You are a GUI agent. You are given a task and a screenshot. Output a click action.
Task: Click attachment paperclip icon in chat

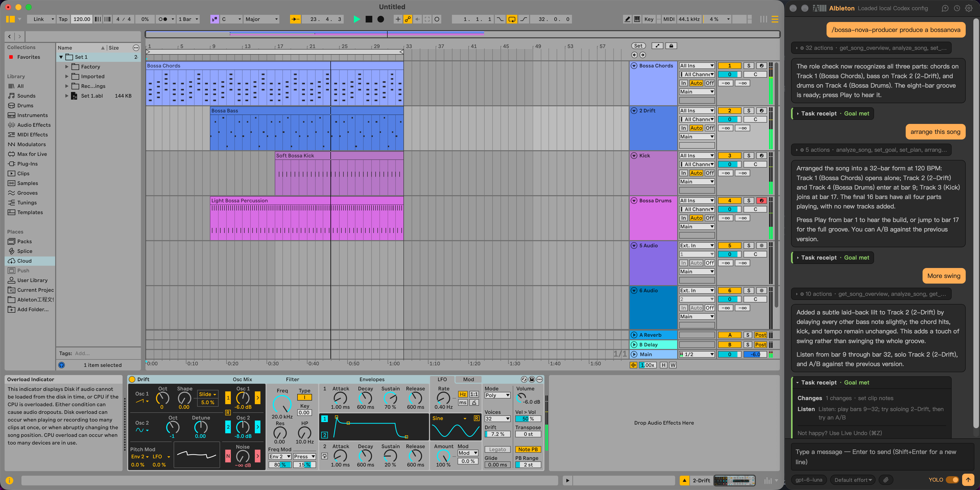pos(886,480)
